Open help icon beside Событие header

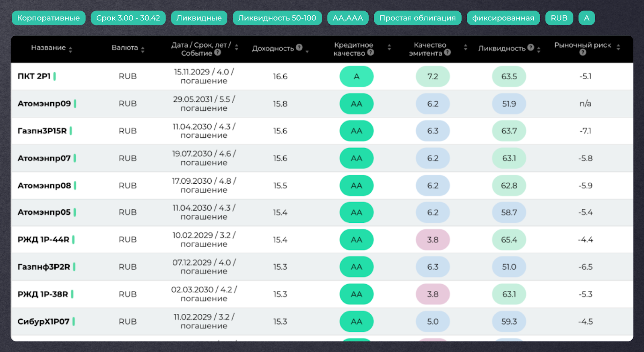[218, 52]
